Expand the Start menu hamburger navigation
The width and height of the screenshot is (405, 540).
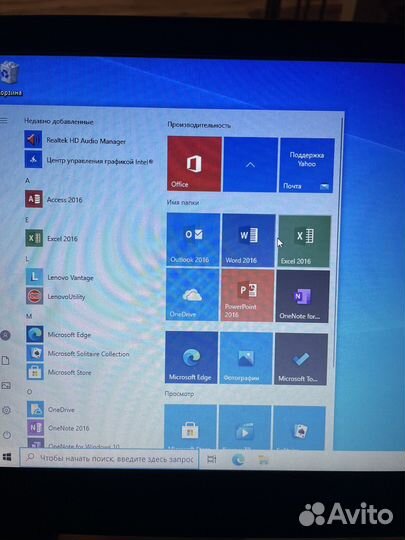(x=4, y=120)
